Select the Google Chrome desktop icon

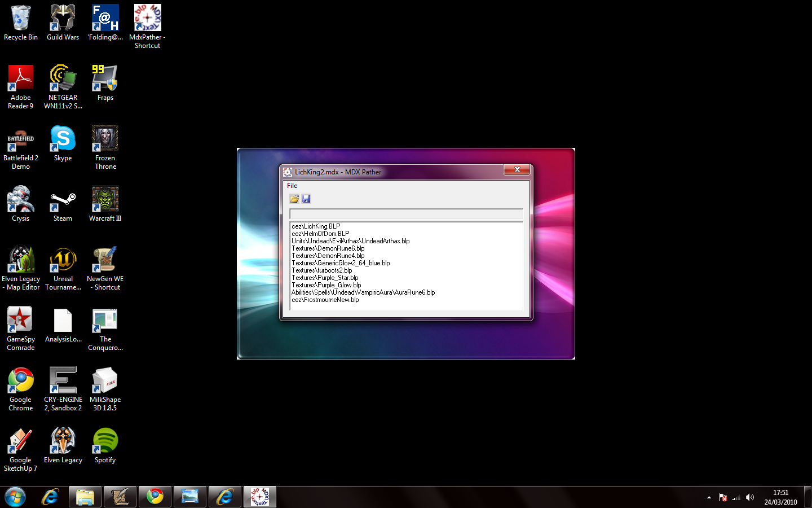click(21, 389)
